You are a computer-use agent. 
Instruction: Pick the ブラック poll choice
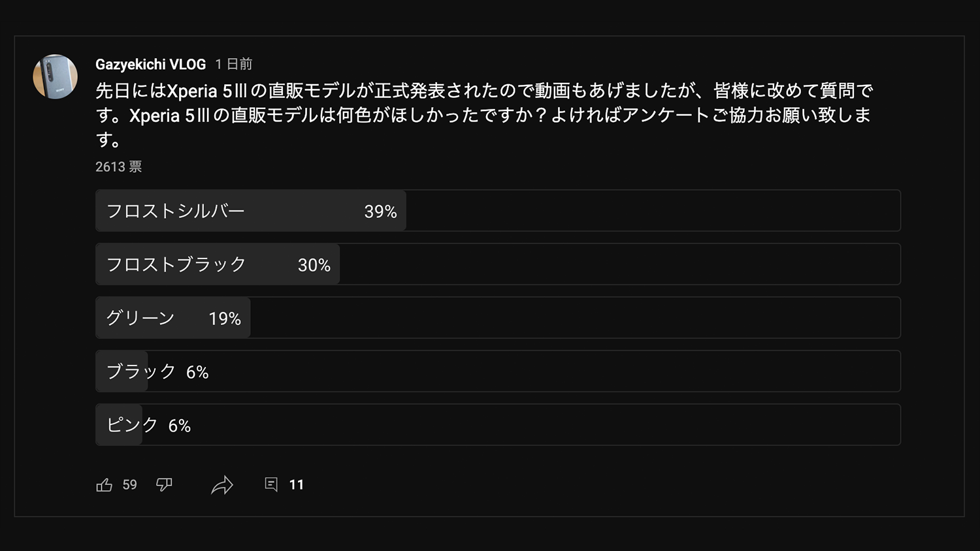[141, 371]
